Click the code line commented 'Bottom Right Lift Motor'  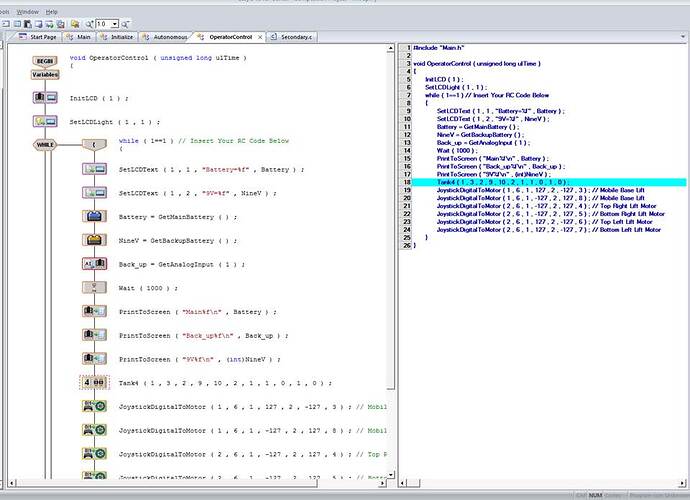click(551, 214)
